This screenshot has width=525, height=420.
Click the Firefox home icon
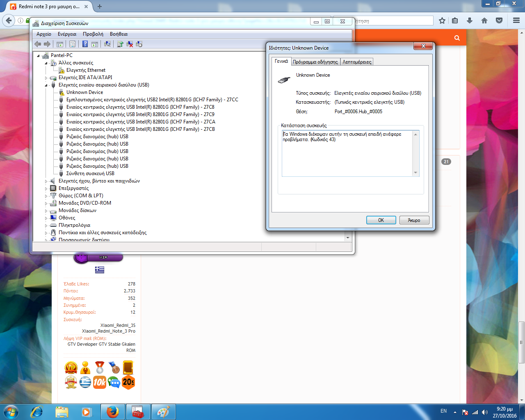(484, 21)
